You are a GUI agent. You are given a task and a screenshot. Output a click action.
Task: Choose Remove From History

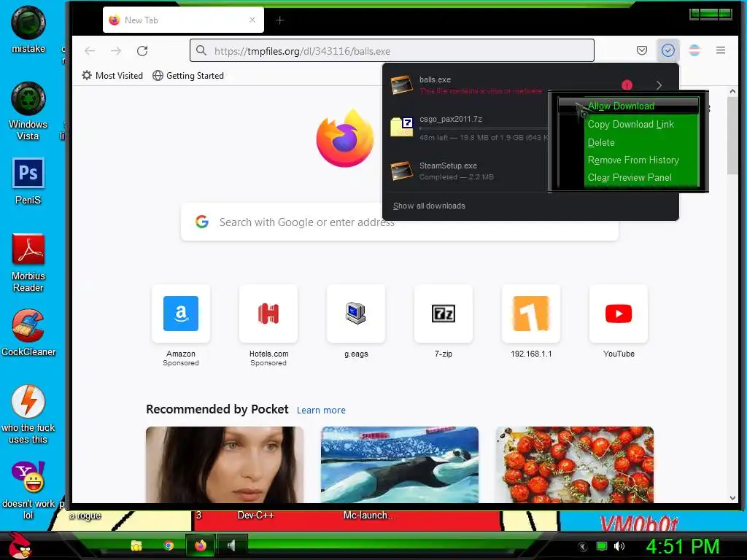point(633,160)
